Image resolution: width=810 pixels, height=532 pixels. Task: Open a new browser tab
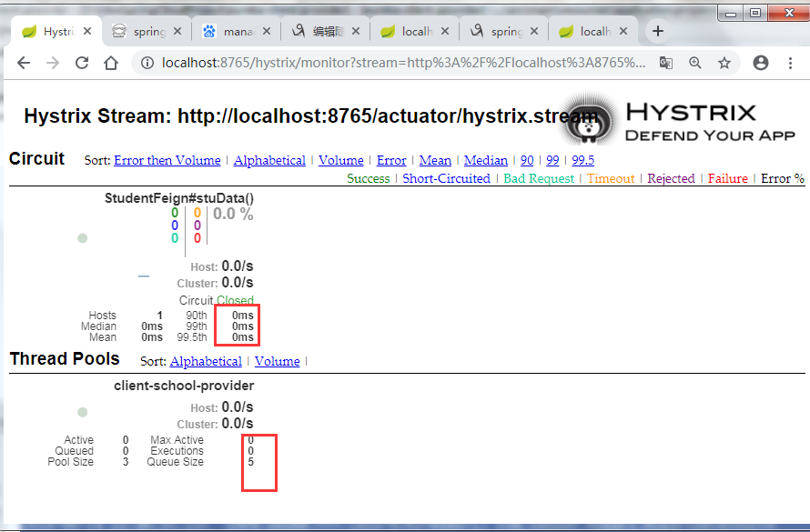[x=658, y=31]
